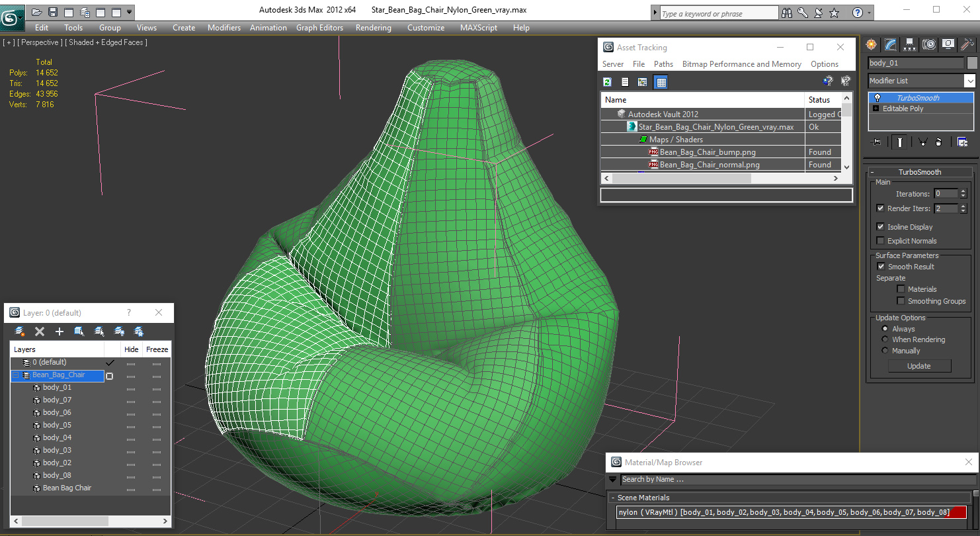Viewport: 980px width, 536px height.
Task: Click Select Highlighted Objects and Layers icon
Action: click(79, 332)
